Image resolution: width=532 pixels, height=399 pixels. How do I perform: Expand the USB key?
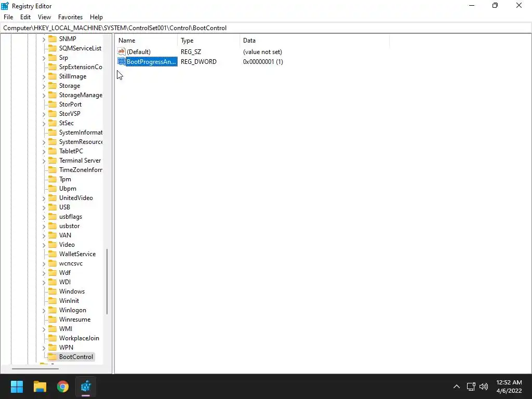[x=44, y=208]
